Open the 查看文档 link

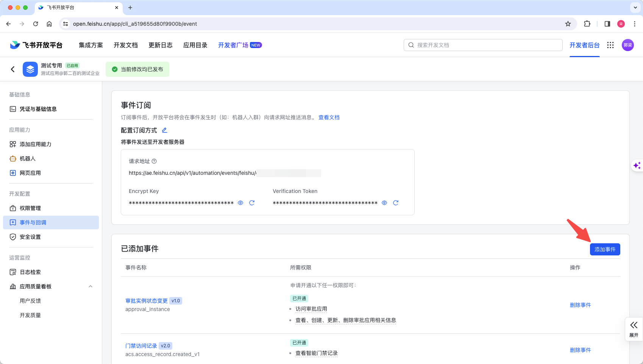(329, 117)
